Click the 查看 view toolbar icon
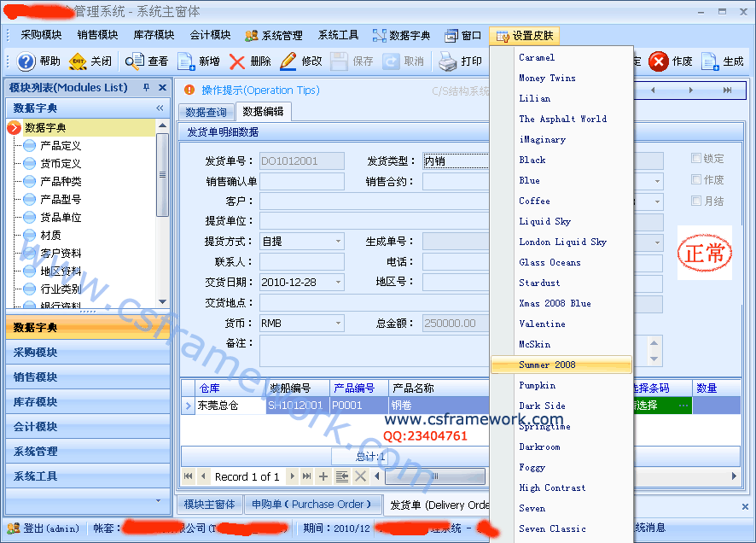Viewport: 756px width, 543px height. [x=135, y=61]
